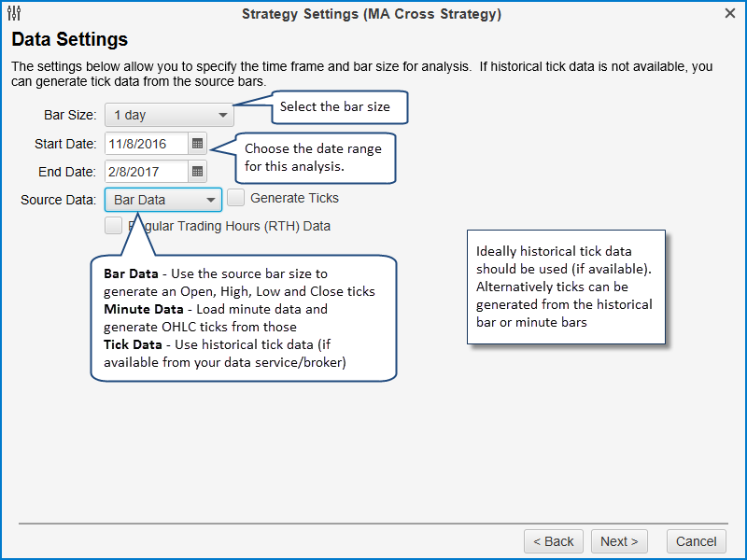Open the Source Data dropdown showing Bar Data

click(x=163, y=200)
